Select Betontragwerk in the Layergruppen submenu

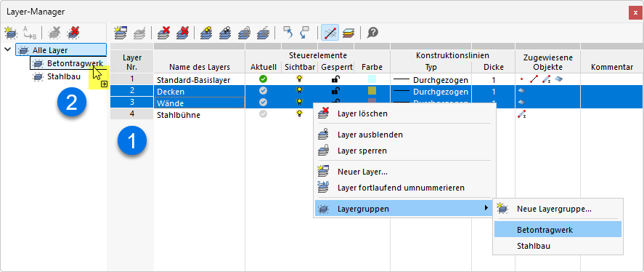coord(558,230)
